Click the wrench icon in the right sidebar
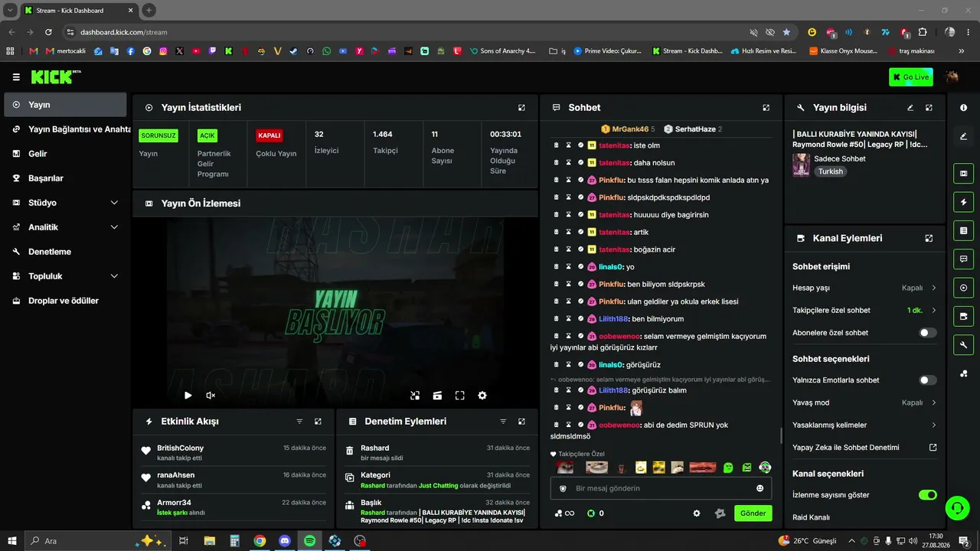 point(963,345)
